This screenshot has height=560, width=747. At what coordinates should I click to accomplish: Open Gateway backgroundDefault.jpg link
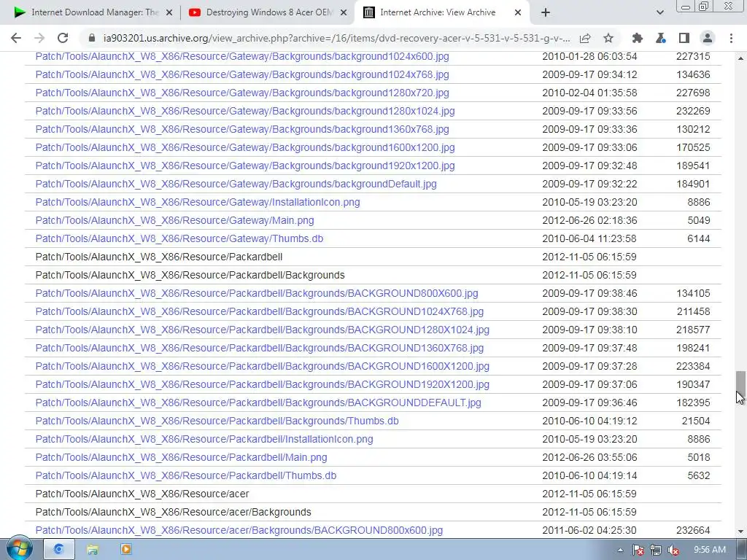pyautogui.click(x=236, y=184)
